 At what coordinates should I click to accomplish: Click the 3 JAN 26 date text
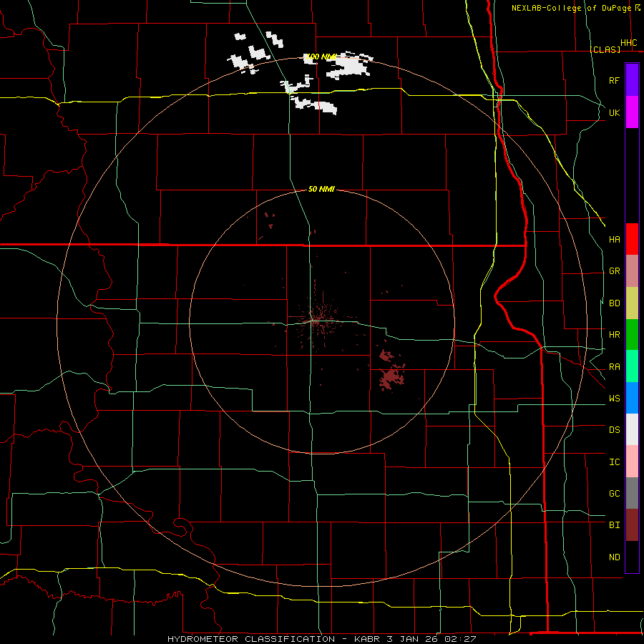click(x=412, y=639)
